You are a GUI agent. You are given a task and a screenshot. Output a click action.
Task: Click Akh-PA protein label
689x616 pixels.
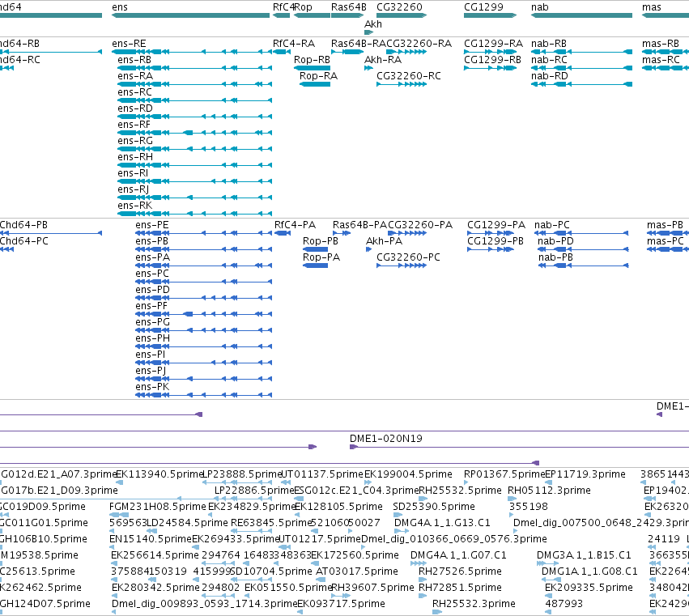click(x=384, y=241)
